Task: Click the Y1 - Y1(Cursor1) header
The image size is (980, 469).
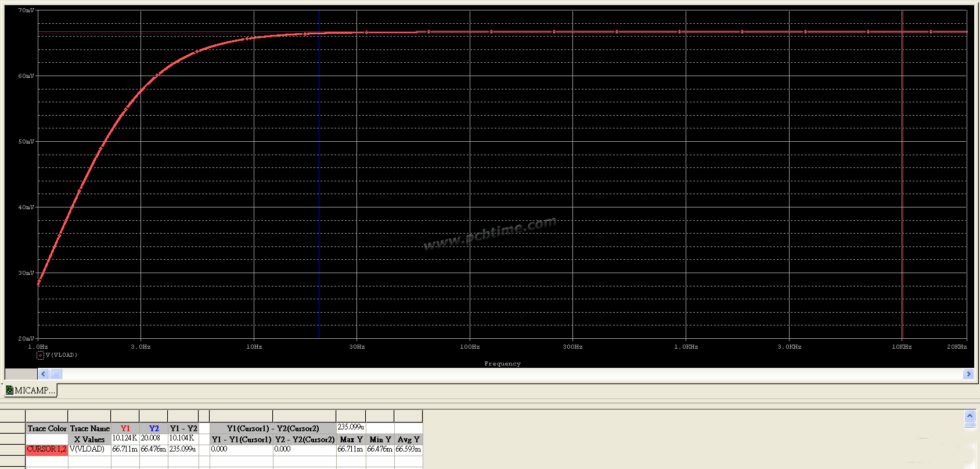Action: [x=242, y=439]
